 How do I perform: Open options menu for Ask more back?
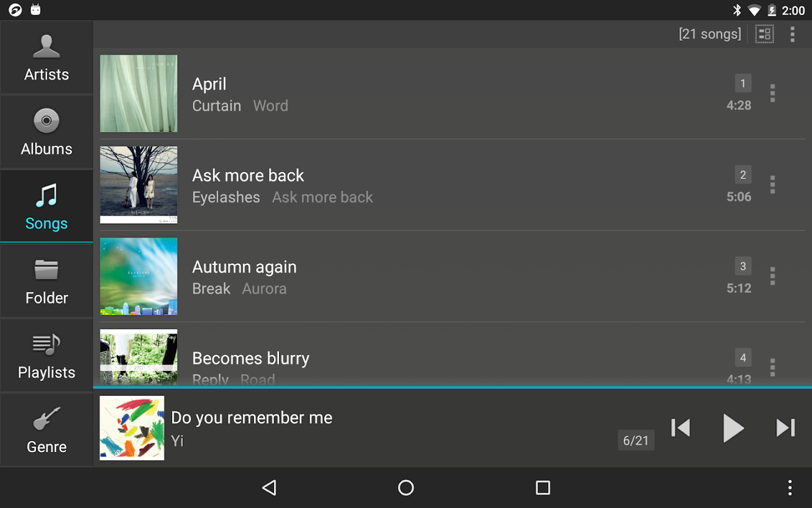click(773, 185)
